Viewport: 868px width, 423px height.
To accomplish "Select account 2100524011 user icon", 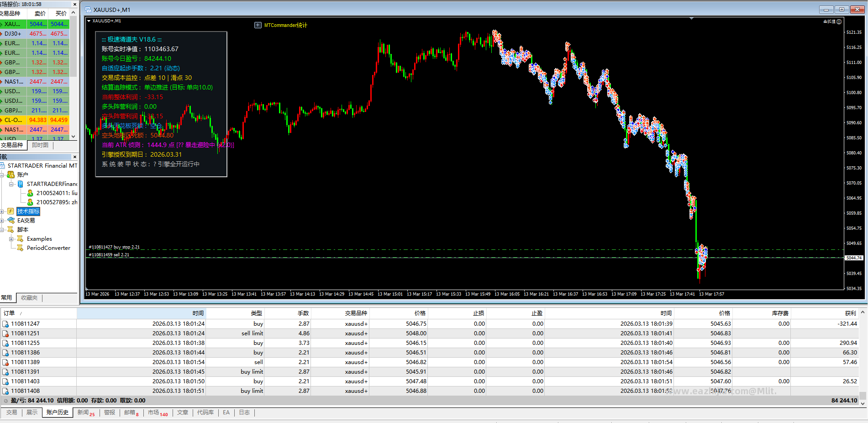I will tap(30, 193).
